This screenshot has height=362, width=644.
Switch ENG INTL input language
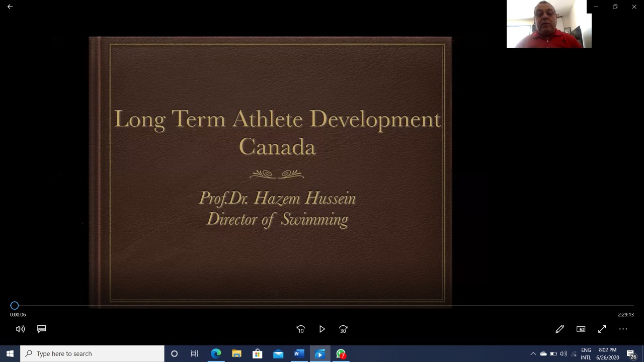(586, 353)
